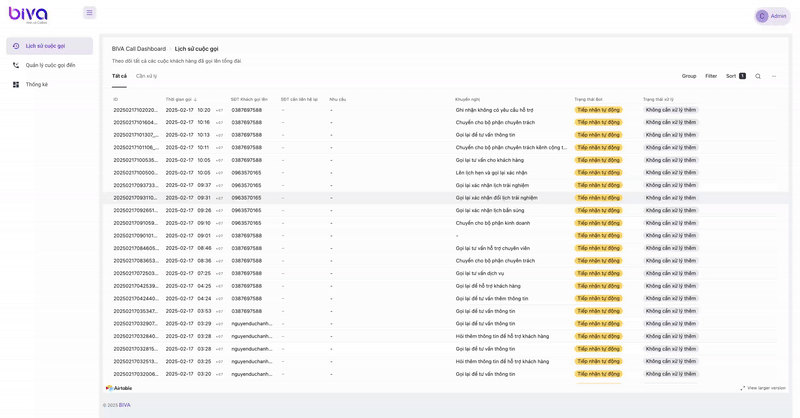Image resolution: width=800 pixels, height=418 pixels.
Task: Click Gọi lại xác nhận lịch trải nghiệm
Action: (x=492, y=185)
